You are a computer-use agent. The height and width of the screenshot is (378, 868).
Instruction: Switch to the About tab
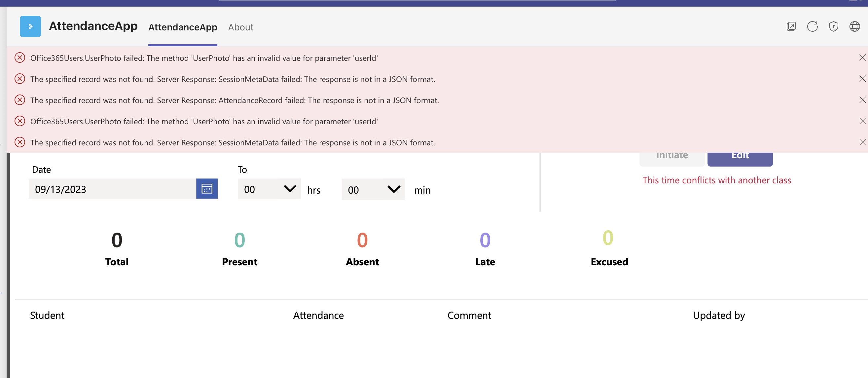[x=240, y=27]
